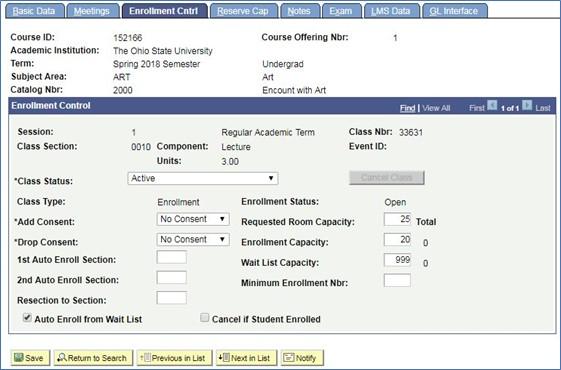Open the Reserve Cap tab

pyautogui.click(x=243, y=11)
